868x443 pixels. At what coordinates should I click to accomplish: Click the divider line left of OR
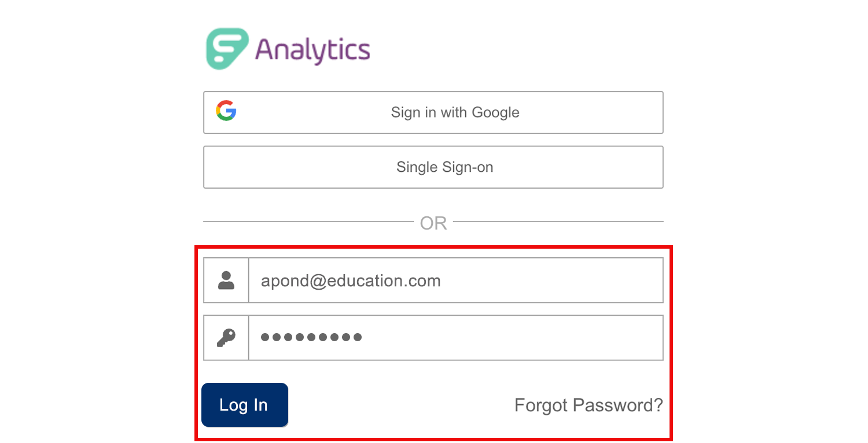[308, 221]
